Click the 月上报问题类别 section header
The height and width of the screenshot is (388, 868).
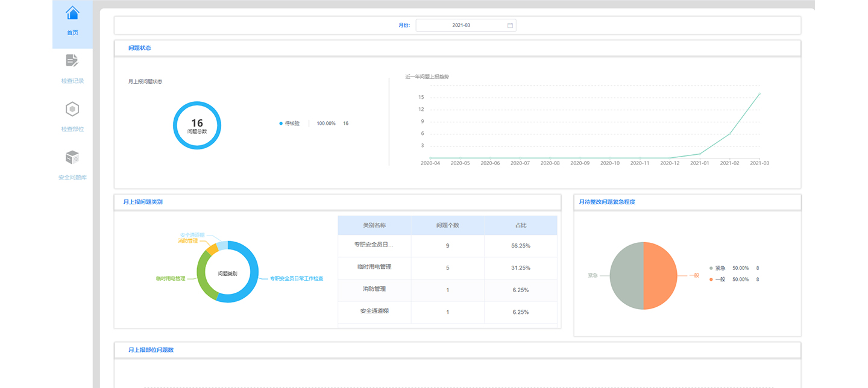point(338,202)
